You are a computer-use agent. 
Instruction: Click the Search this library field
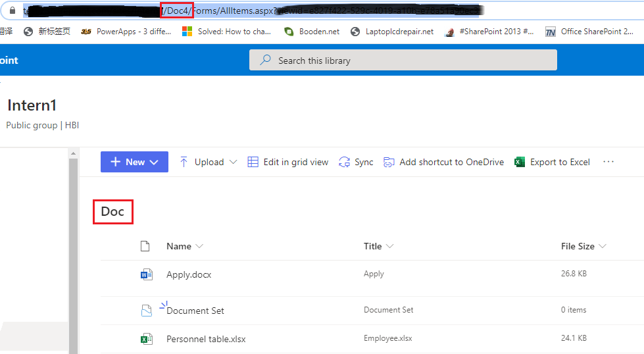pos(403,61)
